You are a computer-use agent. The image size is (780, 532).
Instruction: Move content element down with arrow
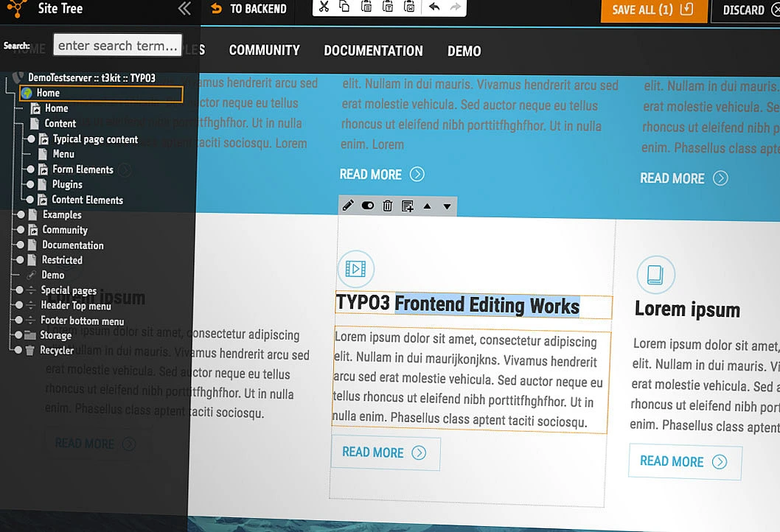[x=447, y=206]
